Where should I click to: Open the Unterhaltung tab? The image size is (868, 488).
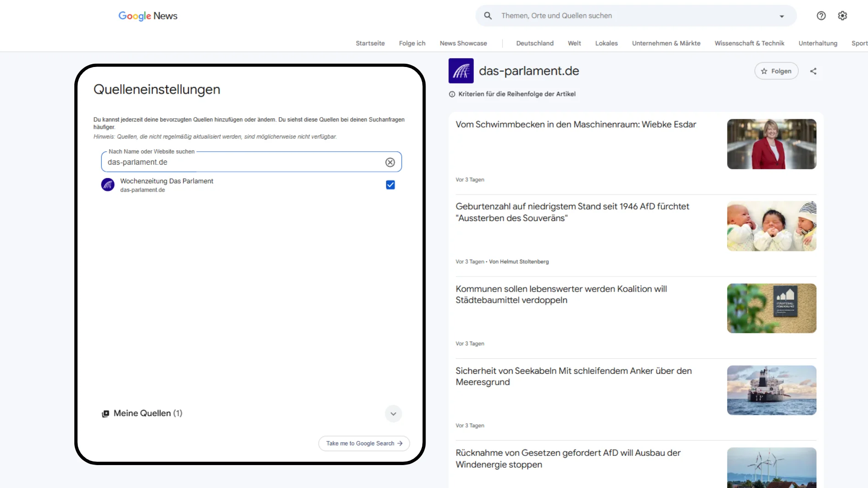818,43
